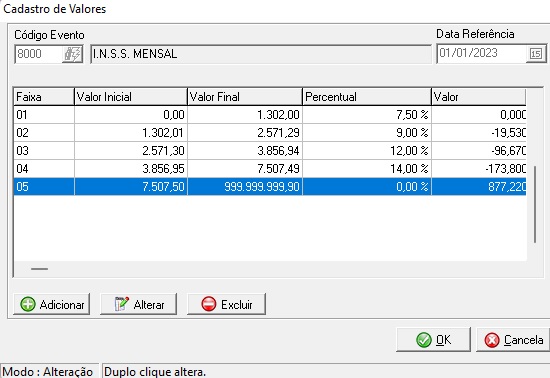The height and width of the screenshot is (378, 550).
Task: Click the Alterar button
Action: [x=139, y=304]
